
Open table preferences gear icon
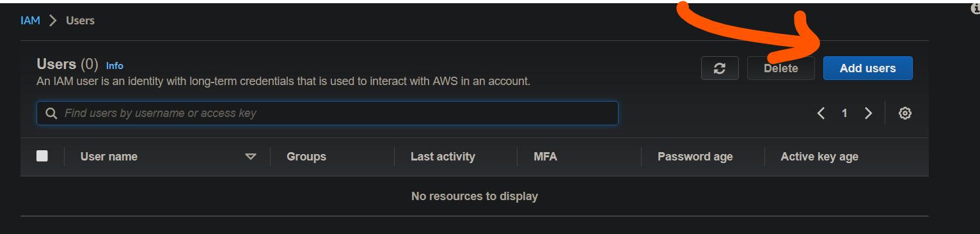[905, 113]
